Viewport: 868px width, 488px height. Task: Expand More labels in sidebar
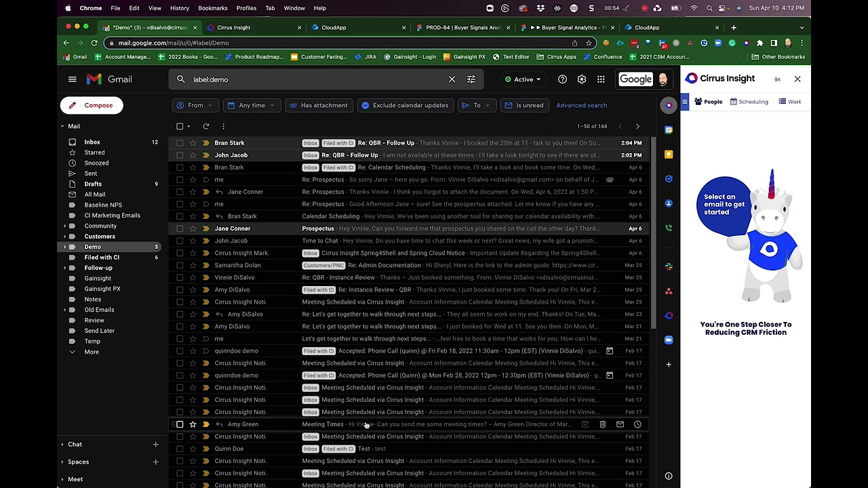91,352
